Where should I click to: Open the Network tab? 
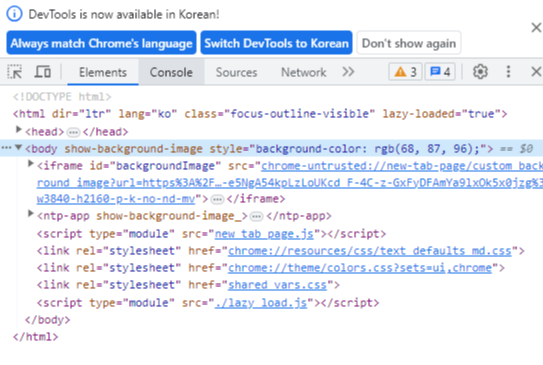point(303,72)
